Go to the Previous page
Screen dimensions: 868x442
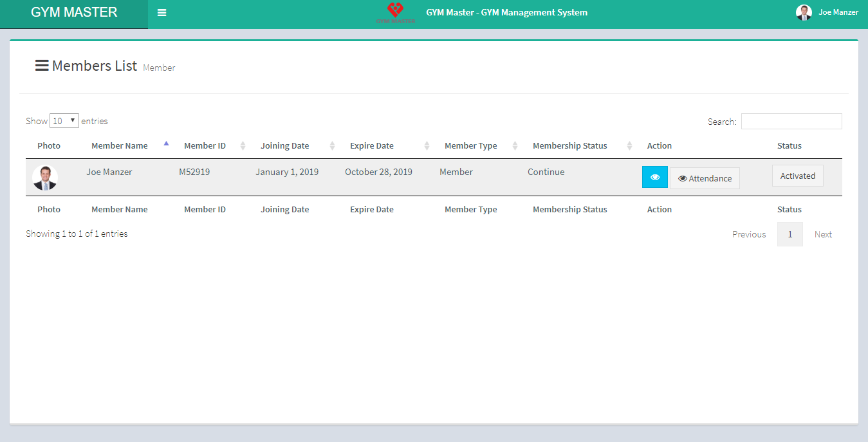point(749,235)
